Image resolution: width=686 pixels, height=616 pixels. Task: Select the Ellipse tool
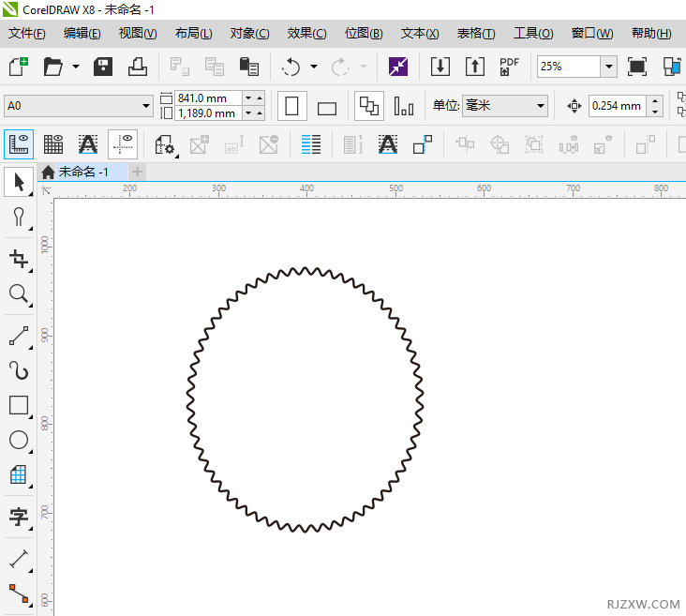point(18,440)
